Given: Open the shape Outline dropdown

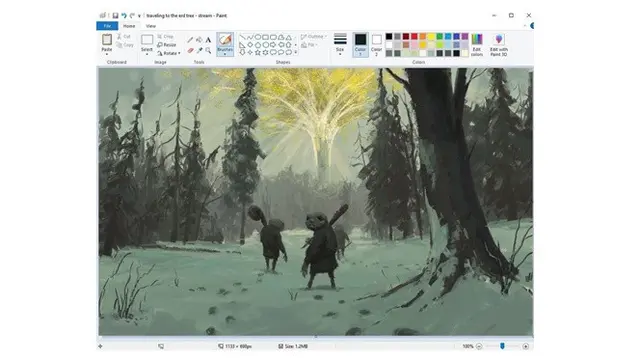Looking at the screenshot, I should (314, 37).
